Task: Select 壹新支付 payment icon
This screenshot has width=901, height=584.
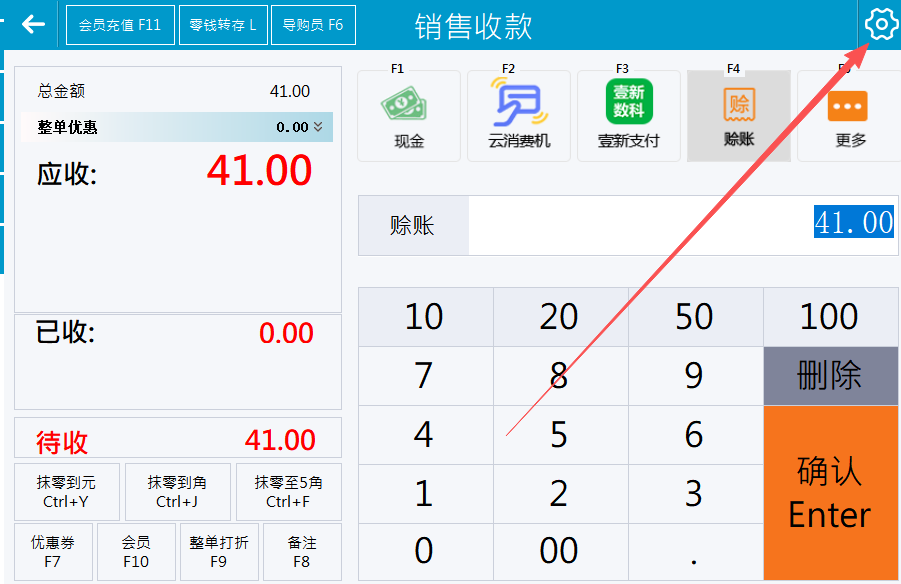Action: pos(629,116)
